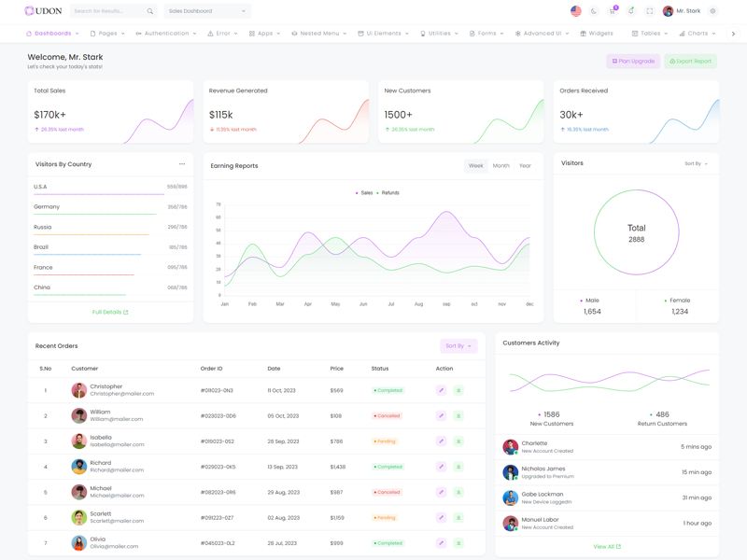The width and height of the screenshot is (747, 560).
Task: Open the shopping cart icon in header
Action: 613,11
